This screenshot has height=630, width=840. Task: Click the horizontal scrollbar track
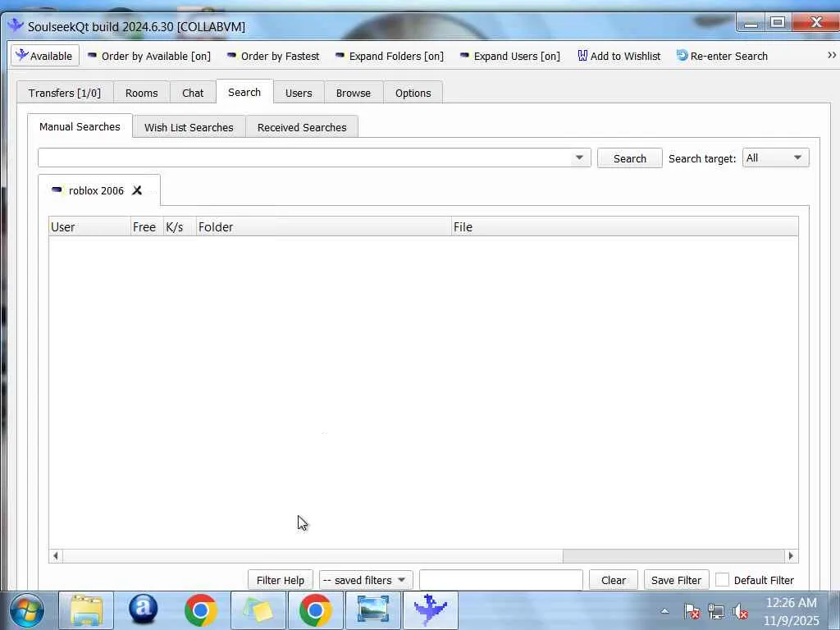[x=673, y=556]
